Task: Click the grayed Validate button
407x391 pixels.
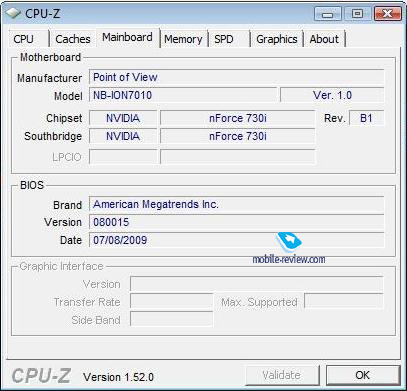Action: click(282, 375)
